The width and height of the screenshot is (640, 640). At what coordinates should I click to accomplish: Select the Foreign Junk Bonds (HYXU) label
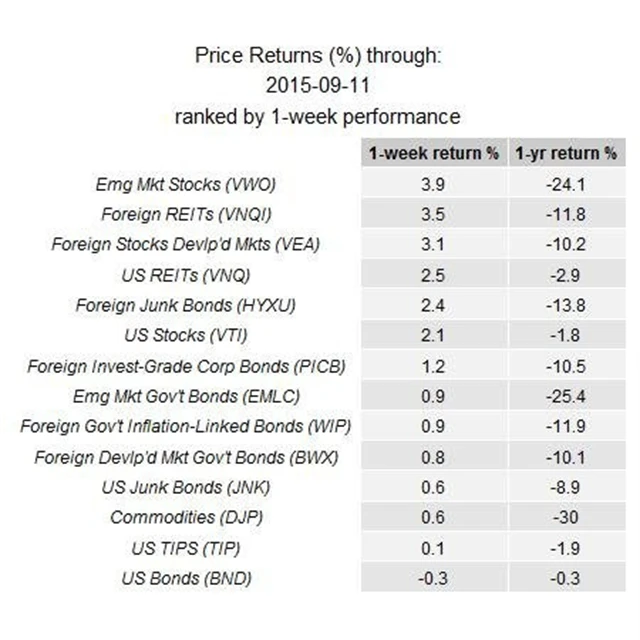185,305
